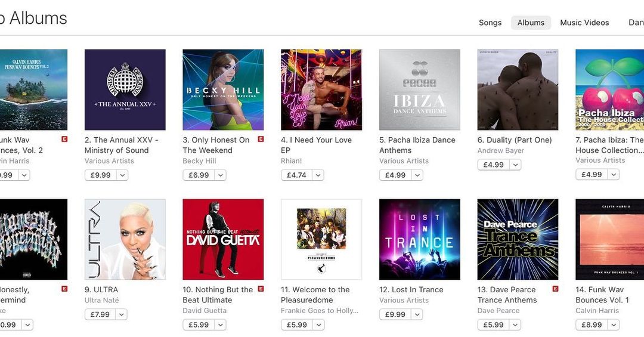Switch to the Songs tab
The image size is (644, 337).
pos(490,23)
